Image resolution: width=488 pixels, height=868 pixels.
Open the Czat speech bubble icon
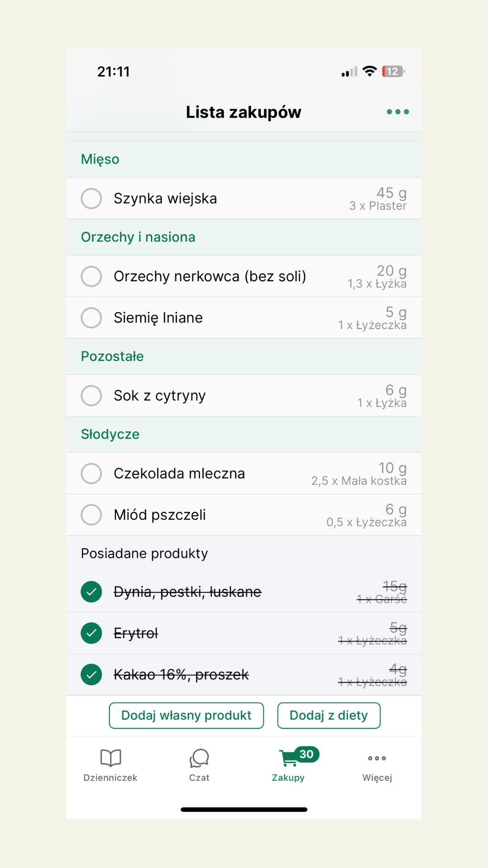point(199,758)
